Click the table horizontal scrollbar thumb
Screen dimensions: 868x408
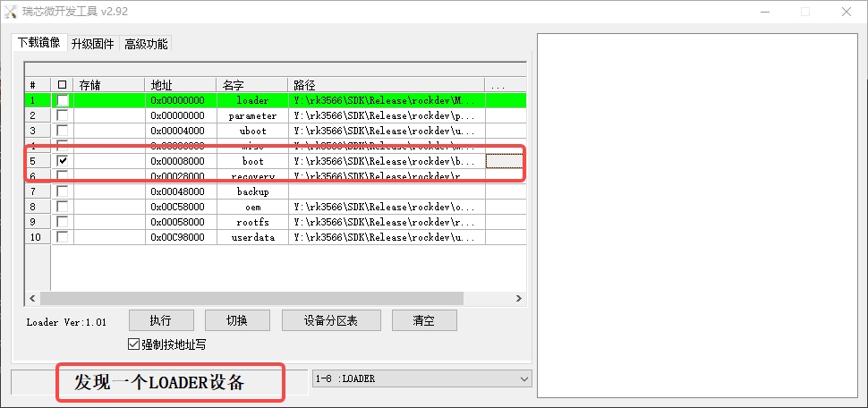(x=251, y=298)
